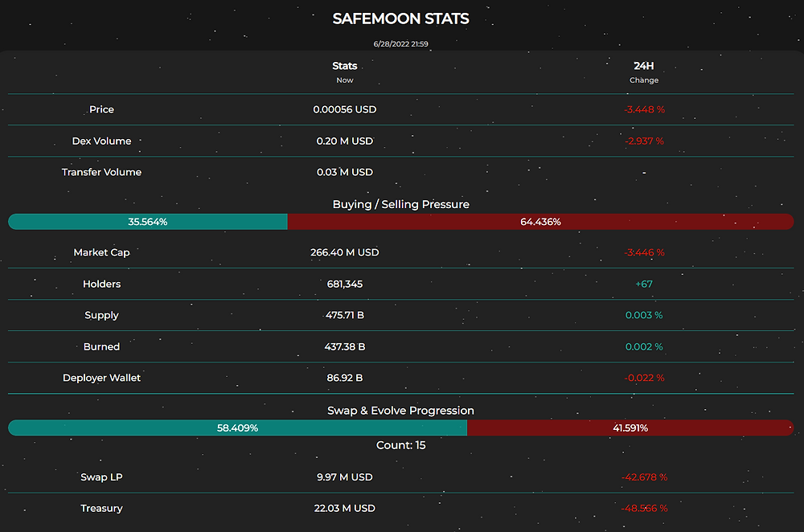Select the Market Cap value 266.40 M USD
The width and height of the screenshot is (804, 532).
pyautogui.click(x=345, y=252)
